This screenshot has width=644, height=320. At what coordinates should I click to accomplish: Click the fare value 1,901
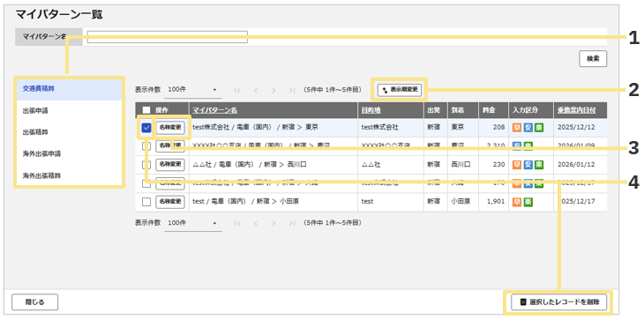pos(497,202)
